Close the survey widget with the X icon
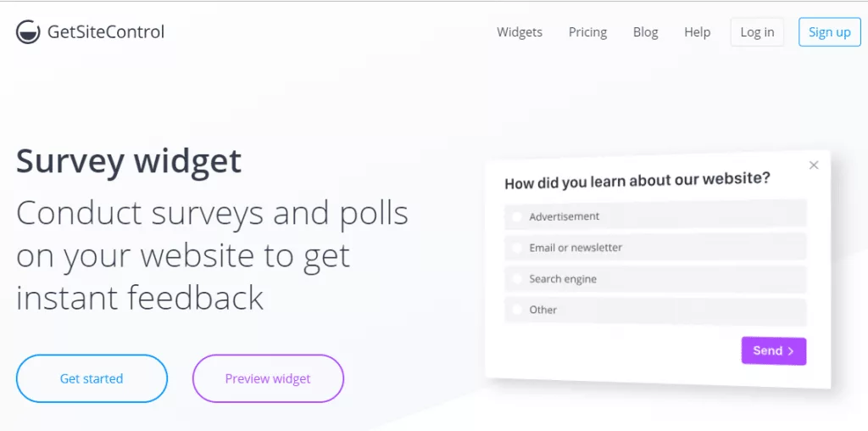The width and height of the screenshot is (868, 431). (813, 165)
